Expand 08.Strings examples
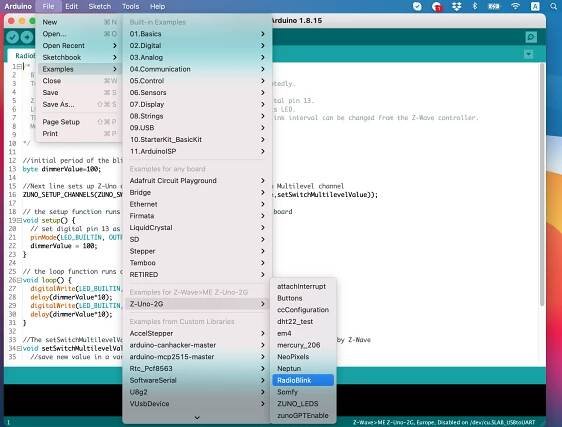Viewport: 562px width, 427px height. pyautogui.click(x=197, y=116)
